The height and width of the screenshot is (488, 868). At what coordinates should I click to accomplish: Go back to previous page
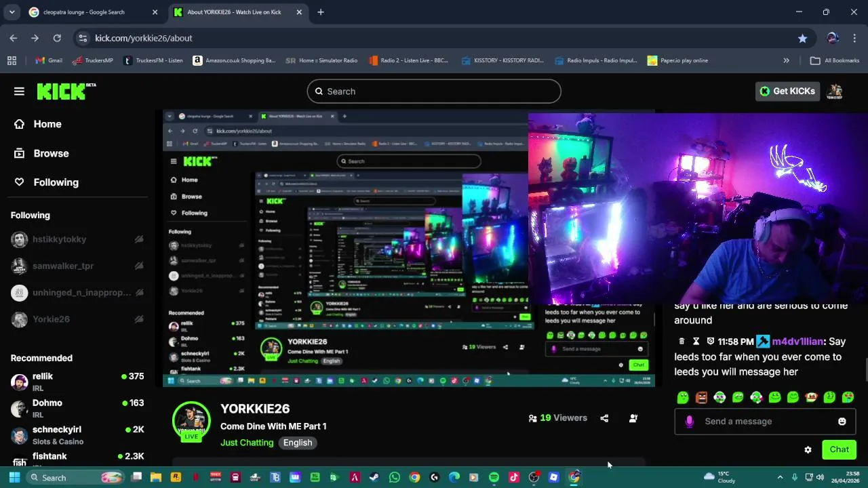(x=14, y=38)
